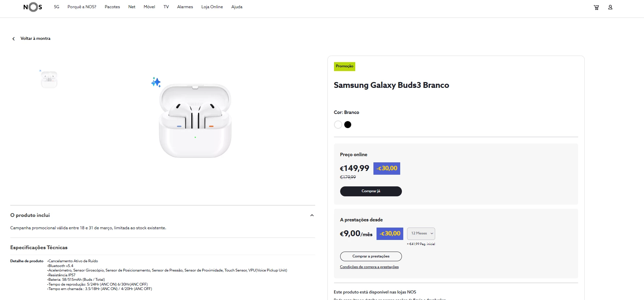Click the NOS logo
This screenshot has width=644, height=300.
(x=33, y=7)
